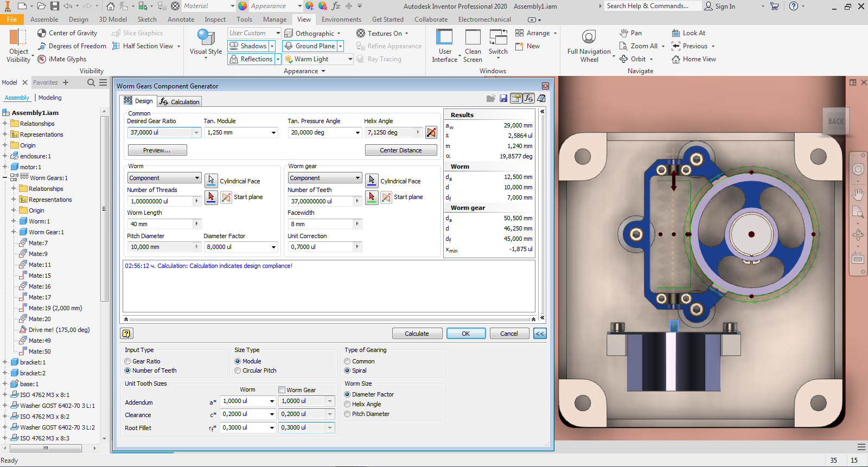Choose Module size type

[x=238, y=361]
